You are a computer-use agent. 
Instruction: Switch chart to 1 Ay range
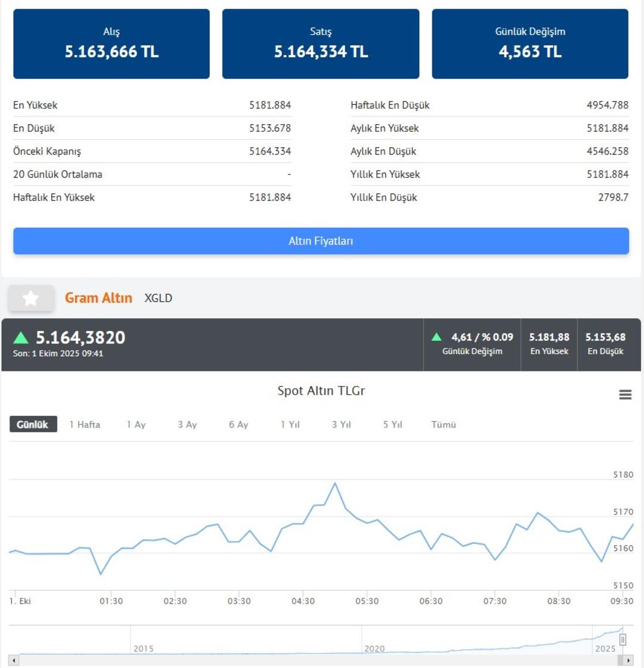tap(136, 425)
